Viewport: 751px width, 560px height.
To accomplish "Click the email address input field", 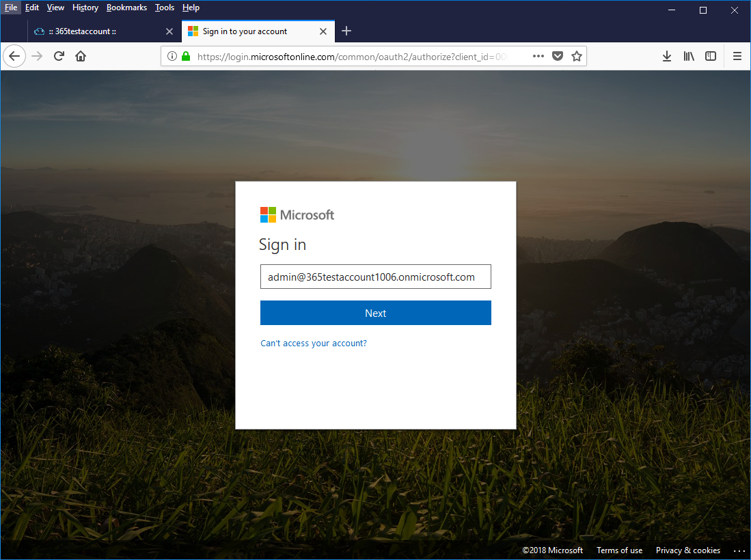I will pyautogui.click(x=375, y=277).
